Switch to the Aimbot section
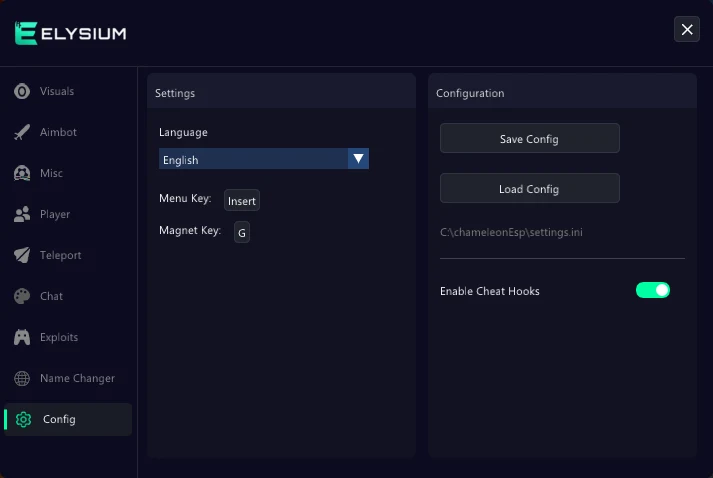713x478 pixels. pyautogui.click(x=58, y=132)
